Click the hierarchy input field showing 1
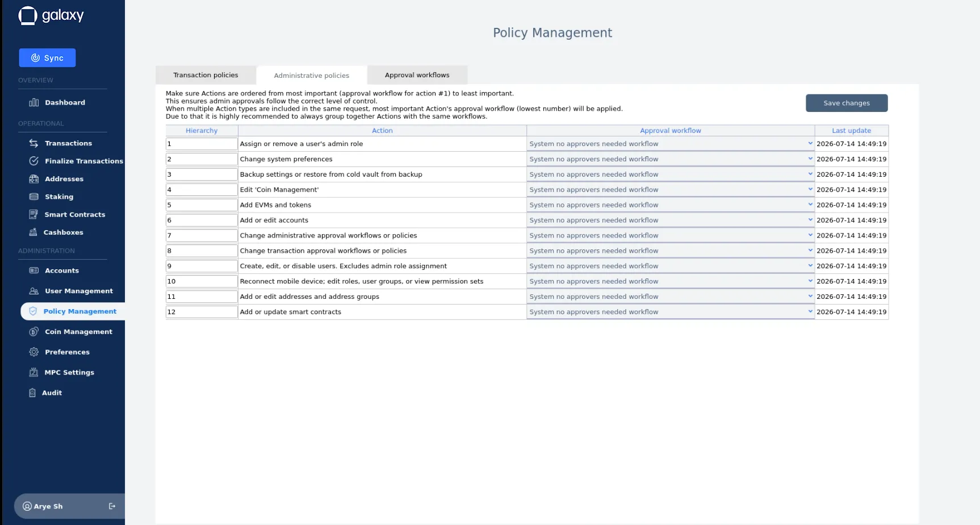Image resolution: width=980 pixels, height=525 pixels. tap(202, 144)
